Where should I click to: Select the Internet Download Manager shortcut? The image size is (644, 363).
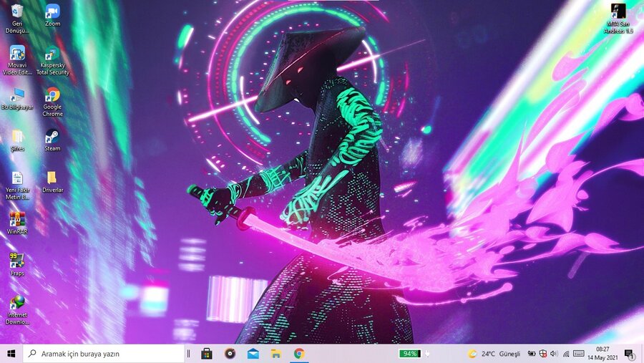click(x=17, y=310)
